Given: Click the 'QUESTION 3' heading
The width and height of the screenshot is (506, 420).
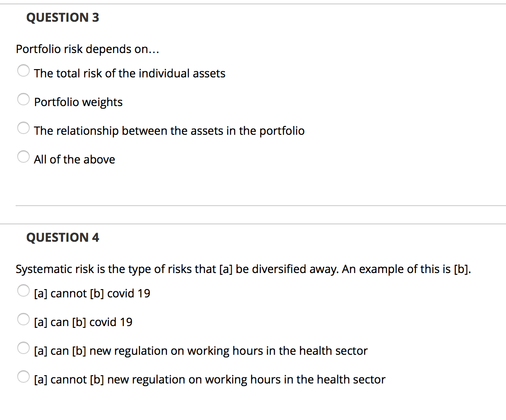Looking at the screenshot, I should (x=63, y=17).
